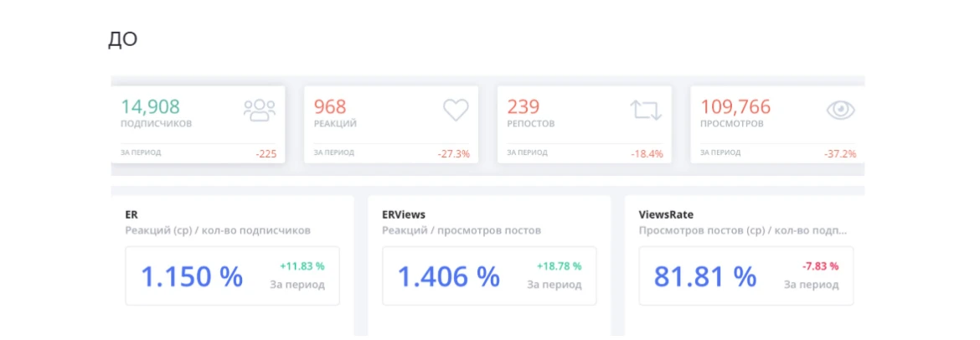Click the eye views icon
Viewport: 980px width, 340px height.
pyautogui.click(x=840, y=110)
